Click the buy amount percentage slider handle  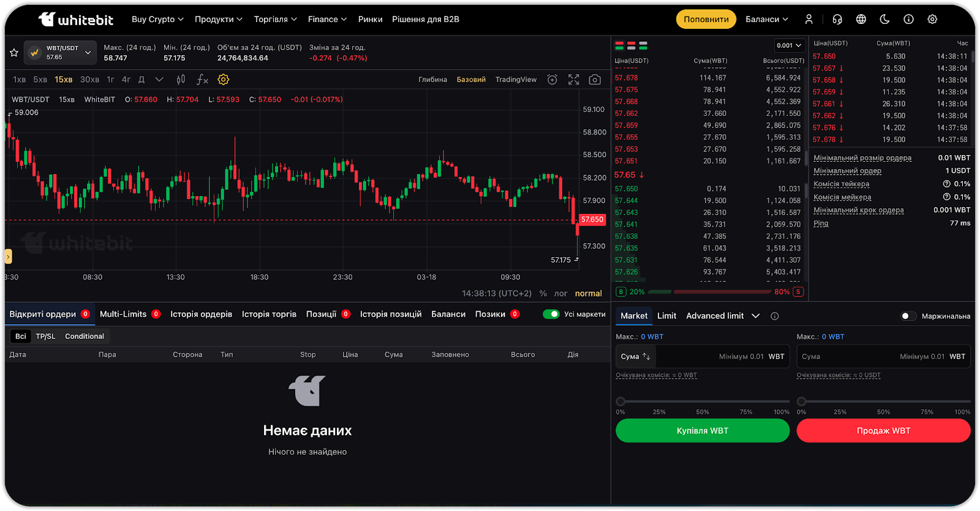click(x=620, y=401)
